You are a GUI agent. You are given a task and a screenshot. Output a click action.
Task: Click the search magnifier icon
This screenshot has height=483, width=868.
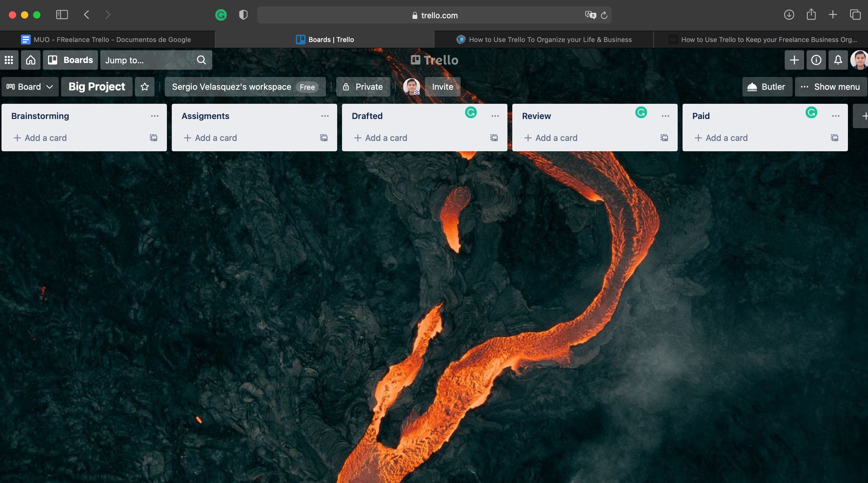[201, 60]
